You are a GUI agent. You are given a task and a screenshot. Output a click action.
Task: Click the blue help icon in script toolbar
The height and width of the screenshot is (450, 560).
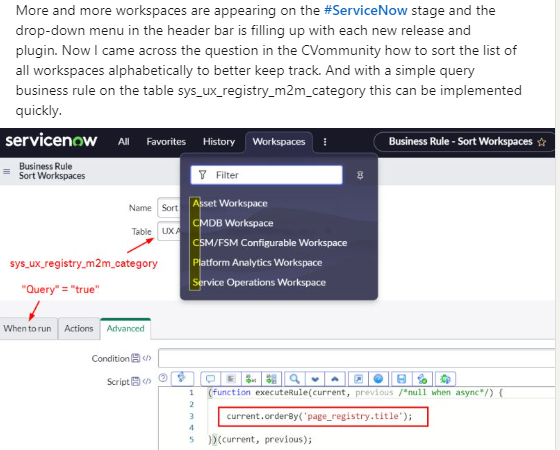pos(378,379)
